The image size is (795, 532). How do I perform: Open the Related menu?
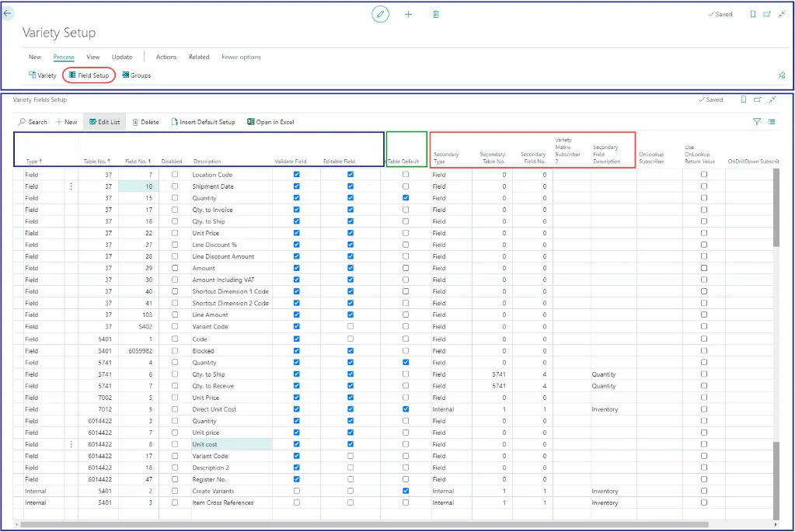click(199, 57)
